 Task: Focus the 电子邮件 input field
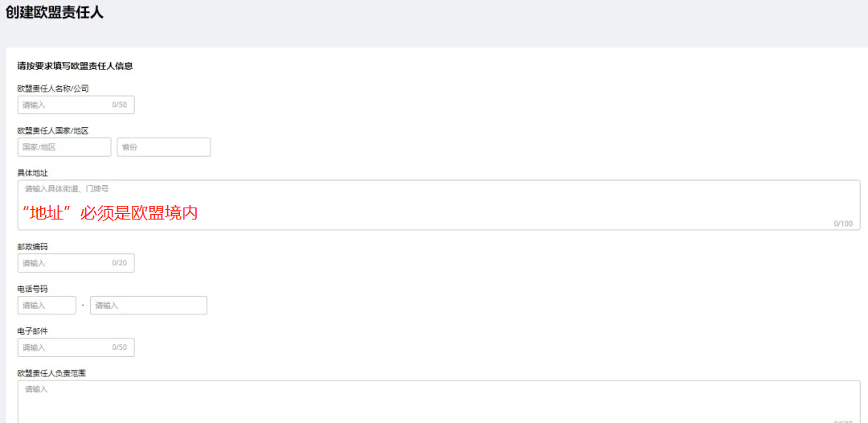click(64, 347)
